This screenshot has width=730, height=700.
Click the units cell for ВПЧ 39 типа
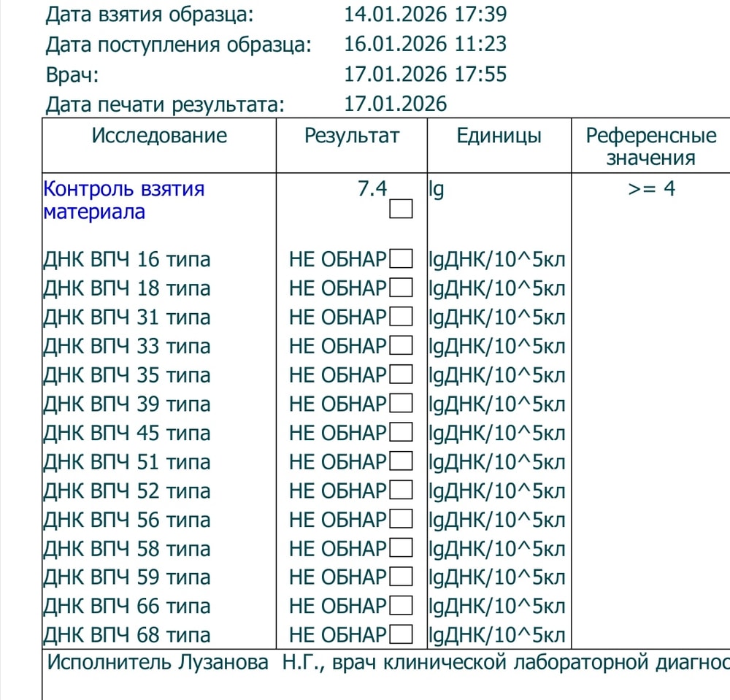(x=496, y=404)
